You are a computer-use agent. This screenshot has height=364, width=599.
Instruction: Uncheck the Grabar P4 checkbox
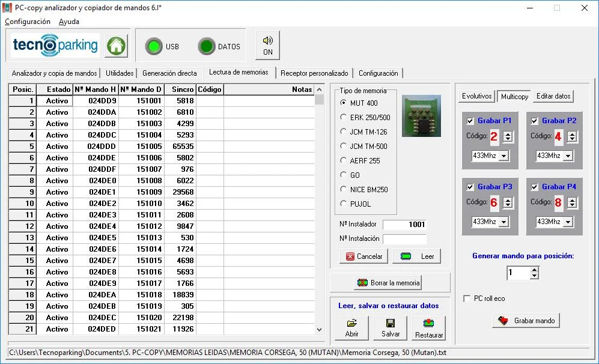(535, 187)
